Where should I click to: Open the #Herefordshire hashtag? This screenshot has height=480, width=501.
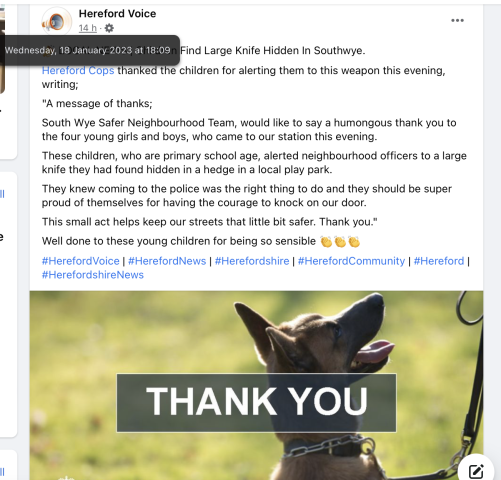tap(252, 261)
